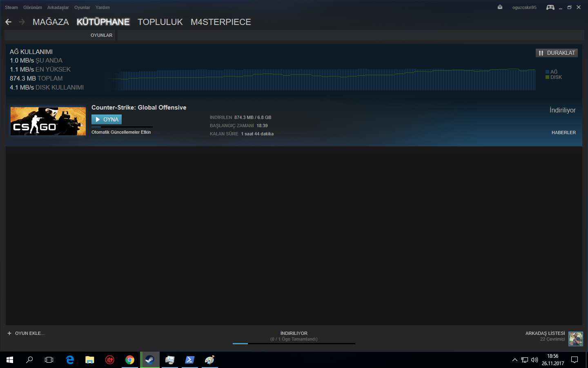Click the bottom download progress bar
Image resolution: width=588 pixels, height=368 pixels.
click(x=294, y=343)
